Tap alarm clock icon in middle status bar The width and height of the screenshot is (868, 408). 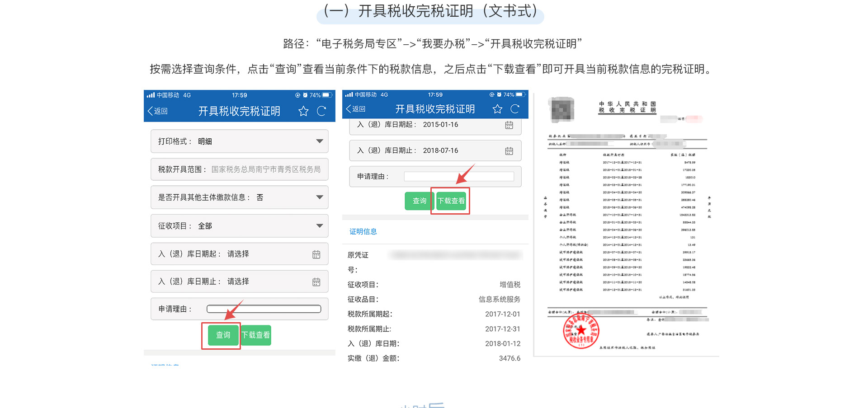(x=499, y=95)
